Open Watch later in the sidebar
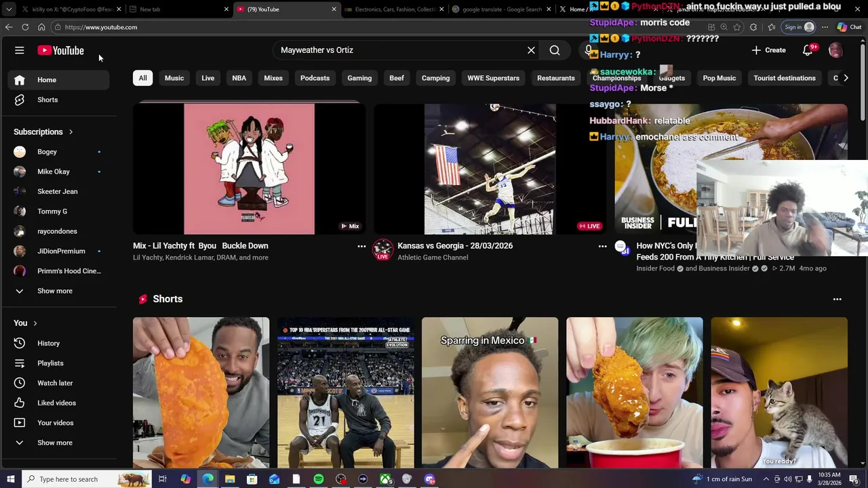868x488 pixels. (x=59, y=383)
